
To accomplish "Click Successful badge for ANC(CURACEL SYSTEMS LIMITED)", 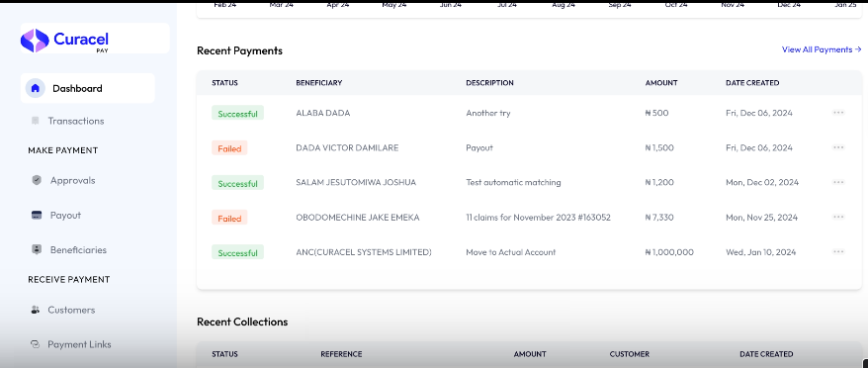I will [x=237, y=252].
